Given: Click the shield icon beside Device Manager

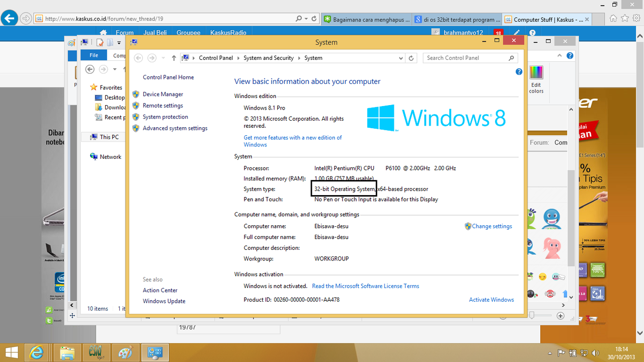Looking at the screenshot, I should pos(136,94).
